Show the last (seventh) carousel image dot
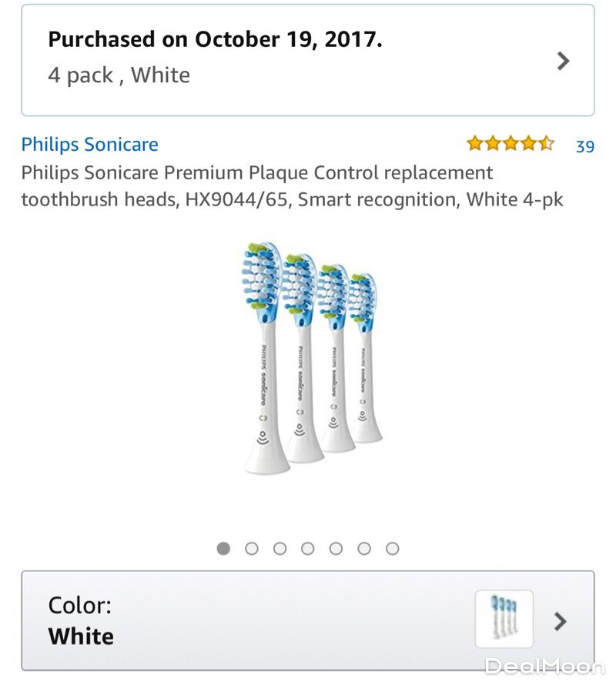This screenshot has width=616, height=685. click(x=393, y=549)
